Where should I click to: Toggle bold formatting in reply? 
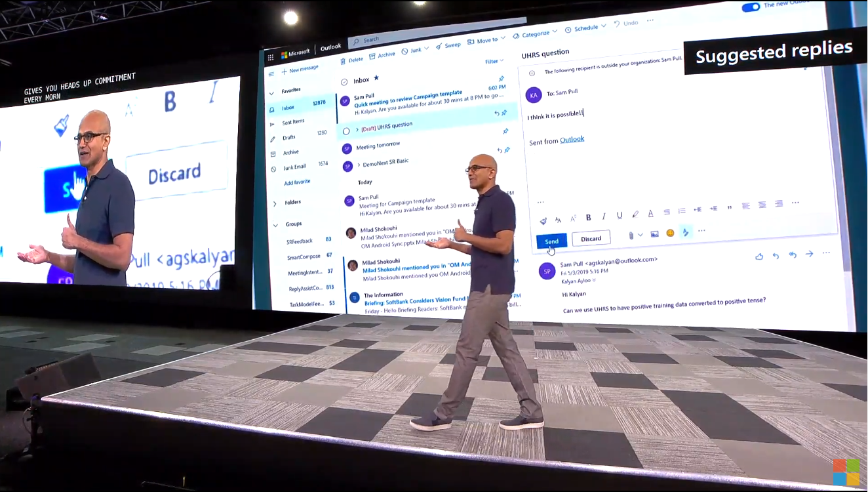coord(588,217)
